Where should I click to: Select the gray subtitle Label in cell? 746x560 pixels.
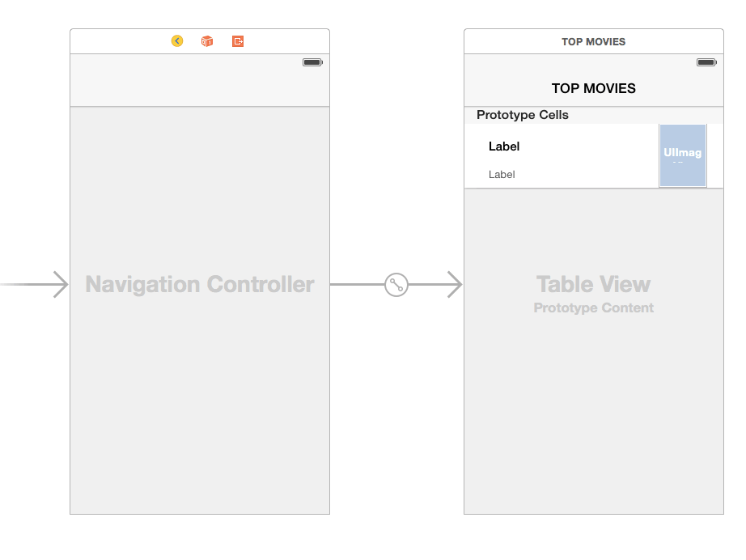502,174
